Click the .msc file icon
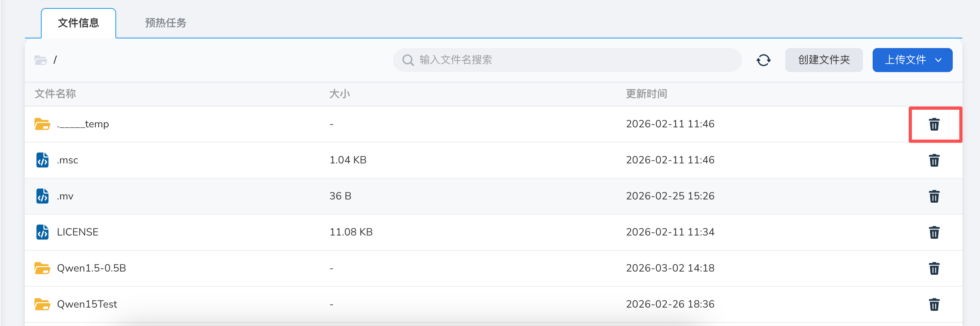Image resolution: width=980 pixels, height=326 pixels. [42, 160]
